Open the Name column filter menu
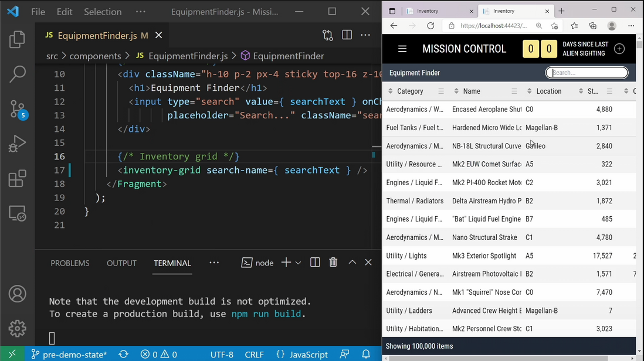 (x=514, y=91)
